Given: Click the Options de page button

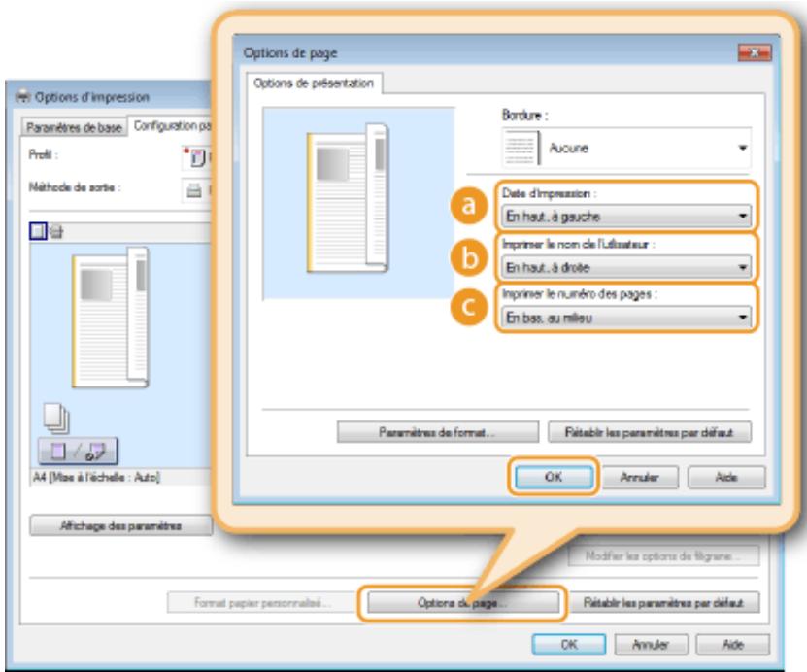Looking at the screenshot, I should click(x=462, y=602).
